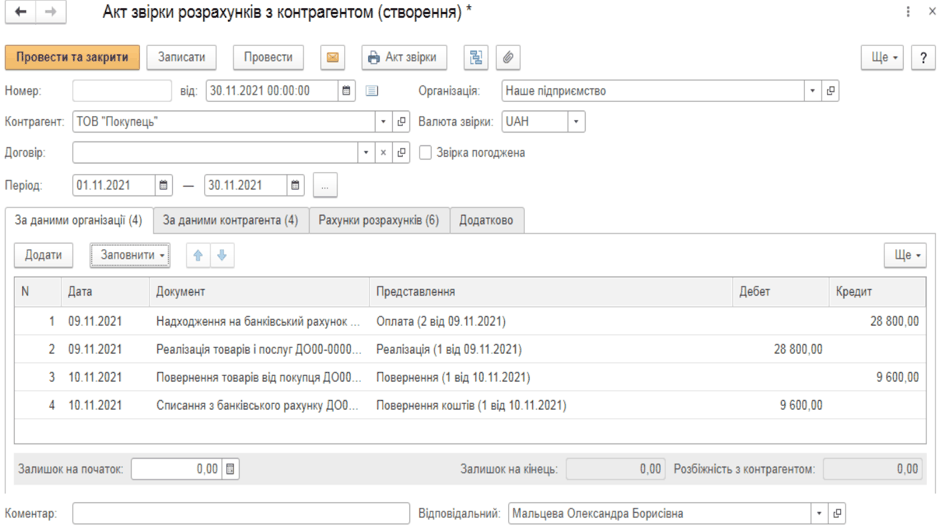The height and width of the screenshot is (528, 940).
Task: Move row up with arrow icon
Action: tap(198, 255)
